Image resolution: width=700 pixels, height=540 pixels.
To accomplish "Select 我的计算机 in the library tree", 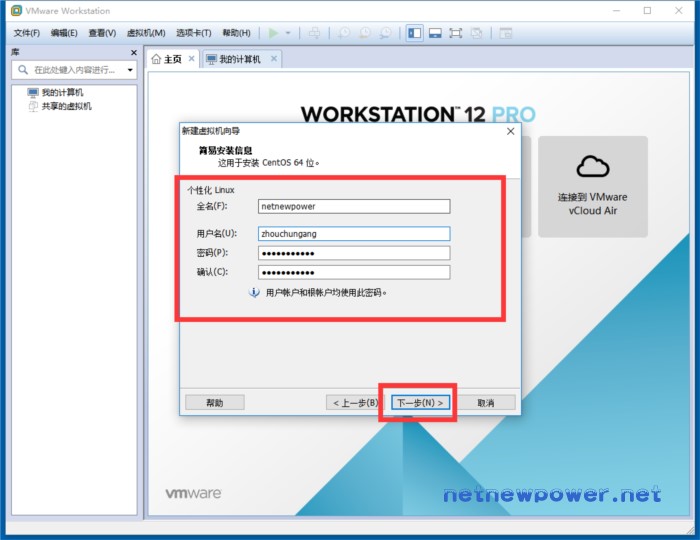I will (62, 92).
